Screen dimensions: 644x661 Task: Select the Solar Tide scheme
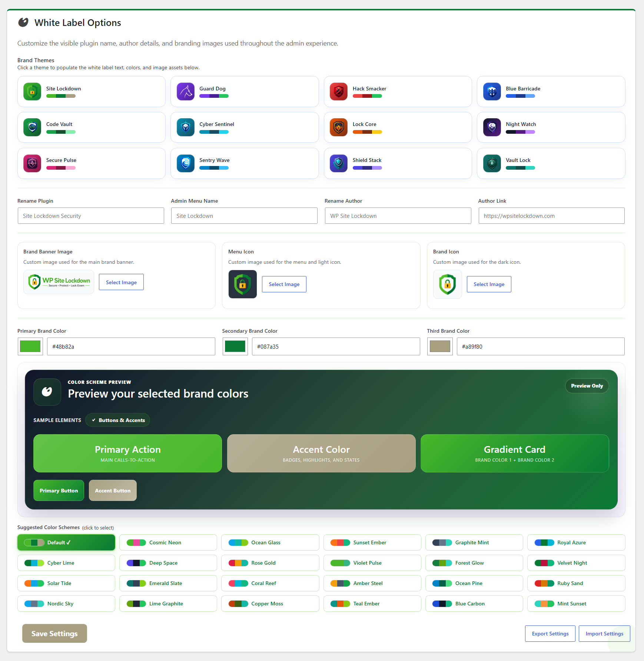pos(66,583)
